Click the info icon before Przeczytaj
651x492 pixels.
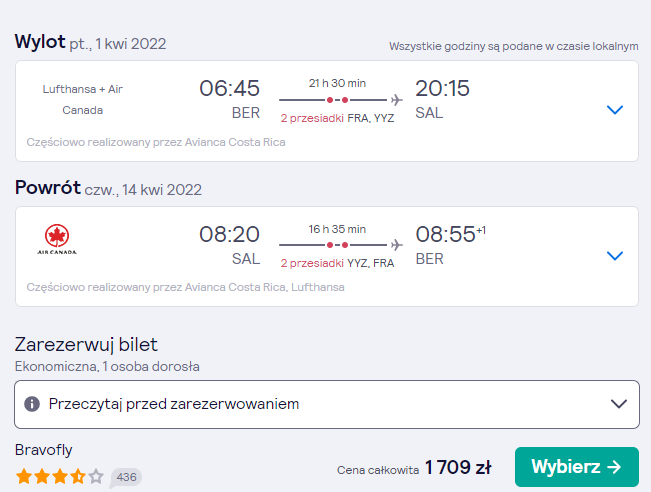32,404
